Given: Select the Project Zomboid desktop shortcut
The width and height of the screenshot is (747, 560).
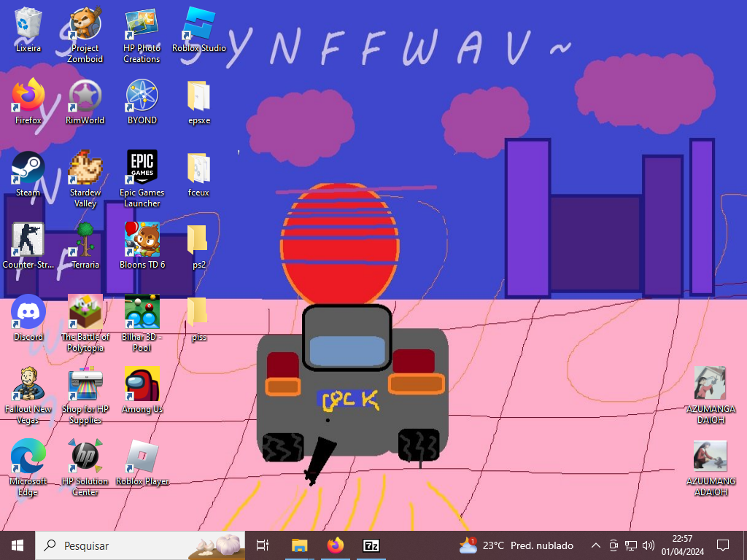Looking at the screenshot, I should 85,35.
